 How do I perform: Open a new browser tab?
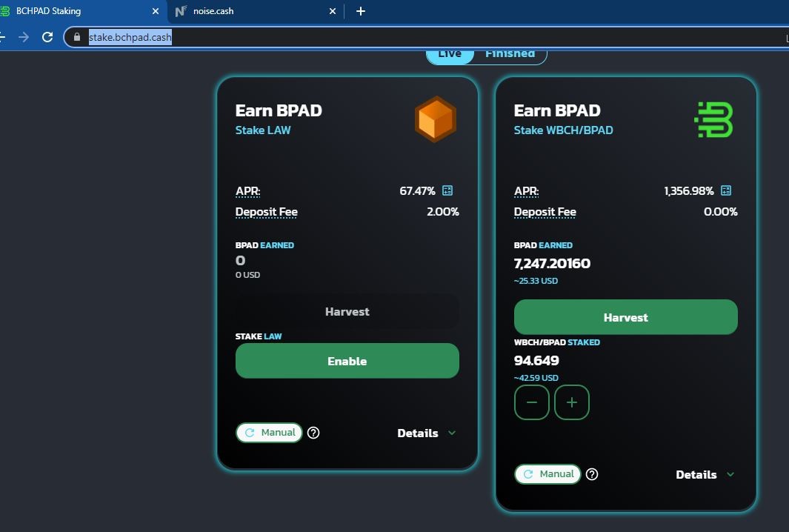[361, 11]
